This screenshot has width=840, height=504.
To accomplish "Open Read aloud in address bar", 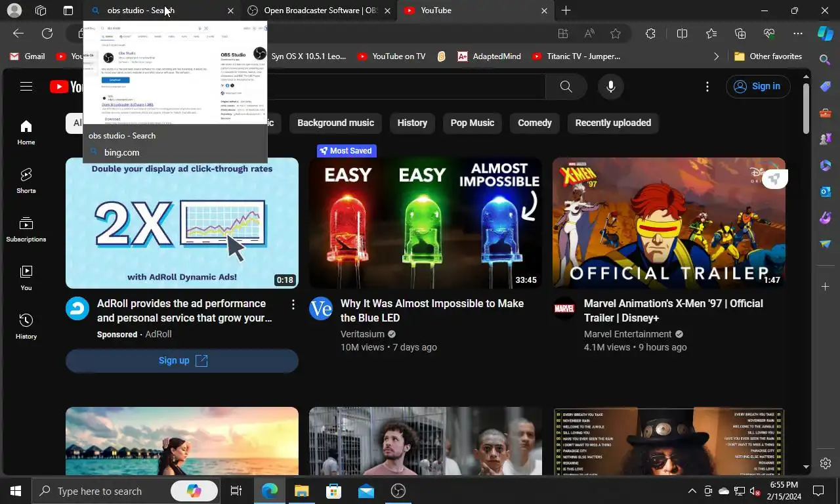I will pyautogui.click(x=589, y=33).
